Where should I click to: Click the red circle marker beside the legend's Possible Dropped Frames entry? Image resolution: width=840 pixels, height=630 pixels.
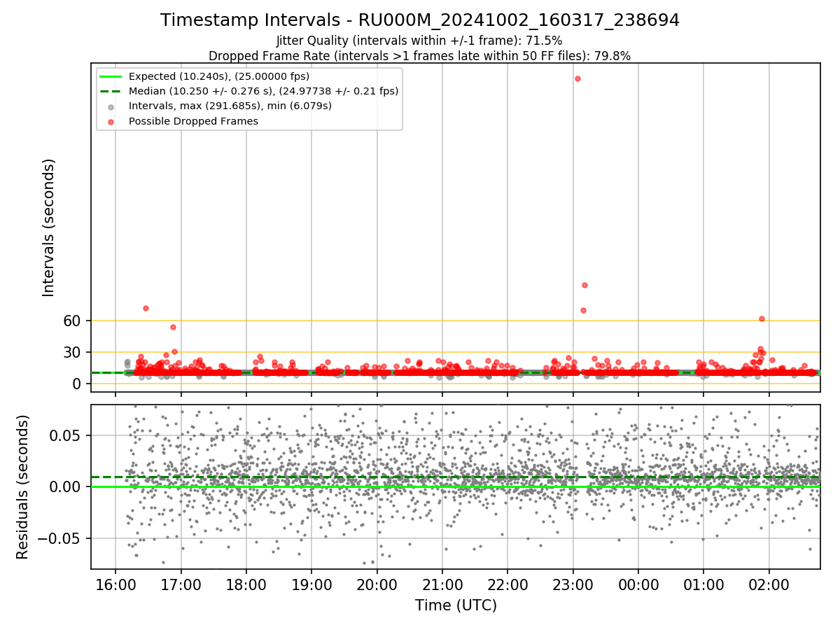pyautogui.click(x=111, y=121)
